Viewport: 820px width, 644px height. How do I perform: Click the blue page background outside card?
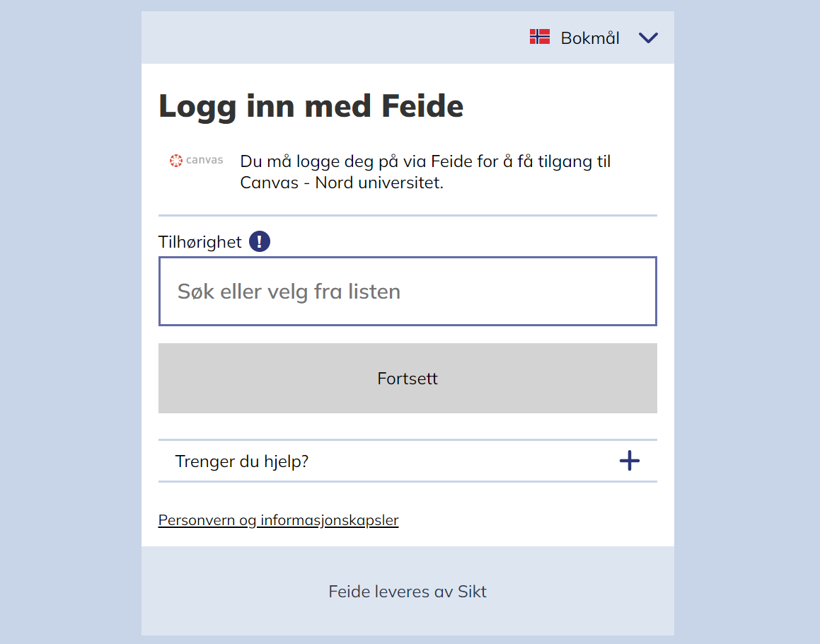[x=71, y=318]
